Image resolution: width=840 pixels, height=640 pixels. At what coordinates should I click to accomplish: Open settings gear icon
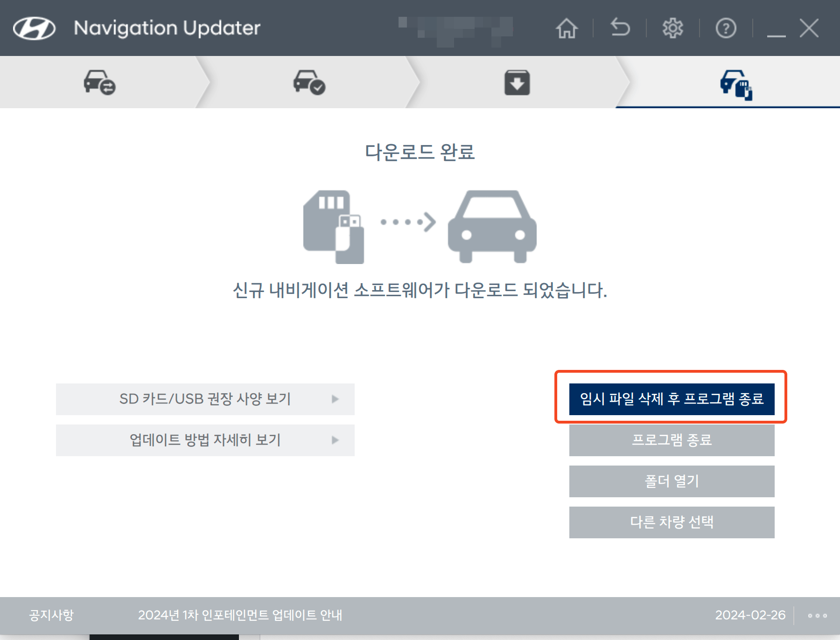672,28
